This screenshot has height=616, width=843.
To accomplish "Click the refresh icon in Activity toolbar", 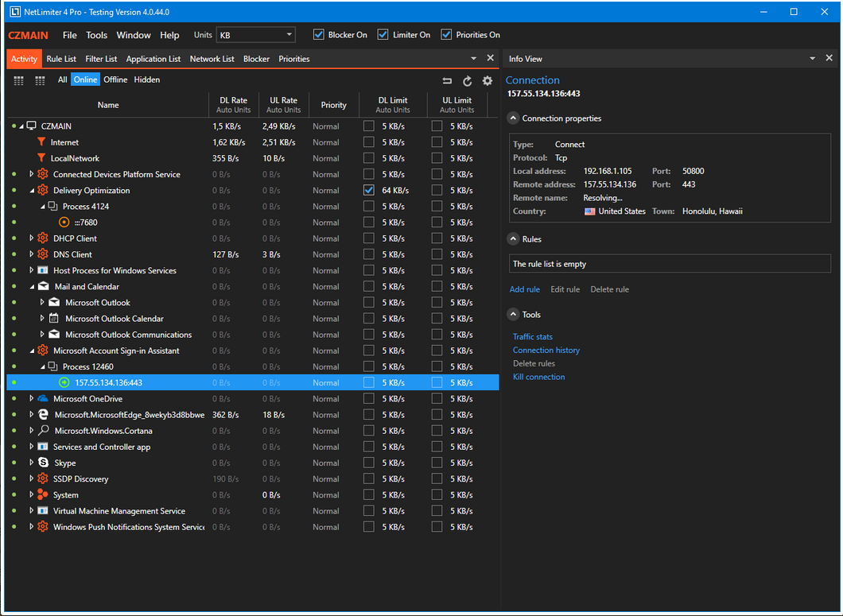I will click(467, 80).
